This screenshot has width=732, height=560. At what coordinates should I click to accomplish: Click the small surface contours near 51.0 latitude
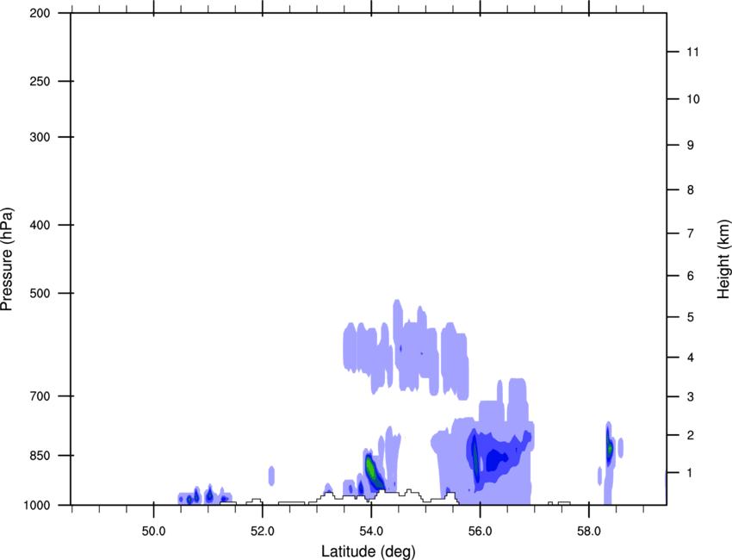(x=200, y=497)
